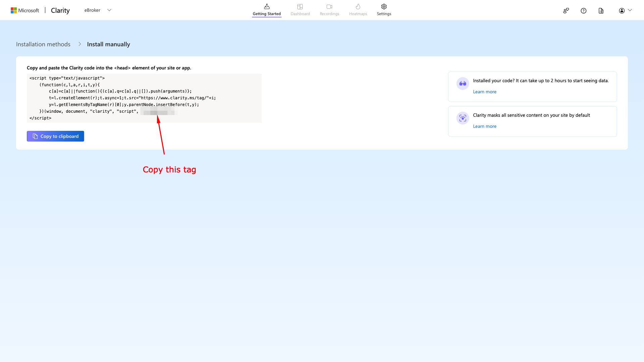Screen dimensions: 644x362
Task: Open Learn more about data delay
Action: pyautogui.click(x=485, y=92)
